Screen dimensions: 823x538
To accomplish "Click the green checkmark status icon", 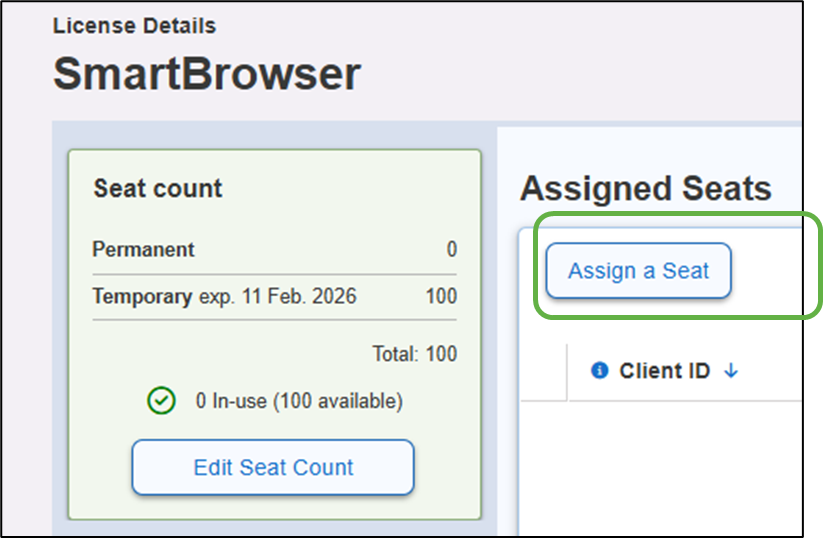I will click(161, 401).
